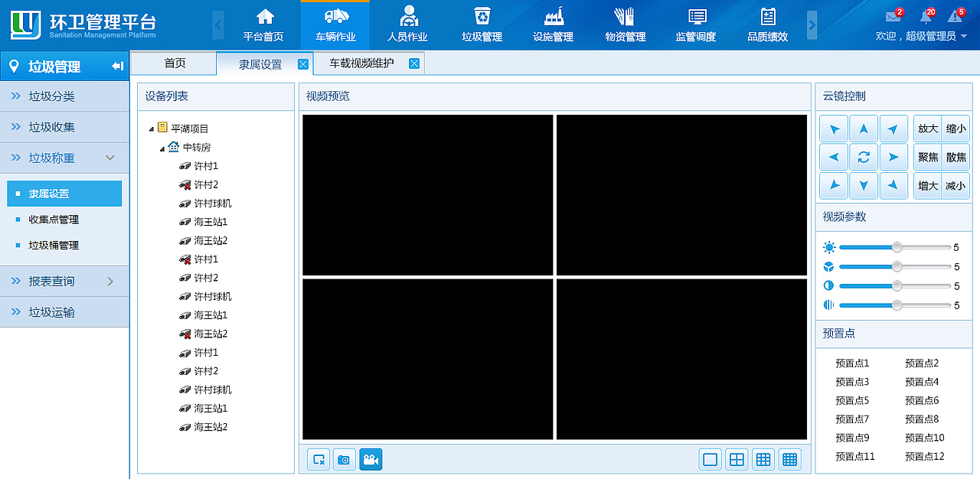The height and width of the screenshot is (479, 980).
Task: Expand the 垃圾运输 sidebar section
Action: click(x=64, y=312)
